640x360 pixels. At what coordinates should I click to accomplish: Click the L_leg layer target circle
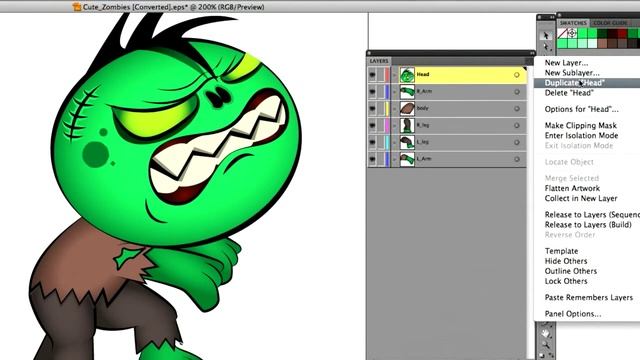(x=517, y=142)
